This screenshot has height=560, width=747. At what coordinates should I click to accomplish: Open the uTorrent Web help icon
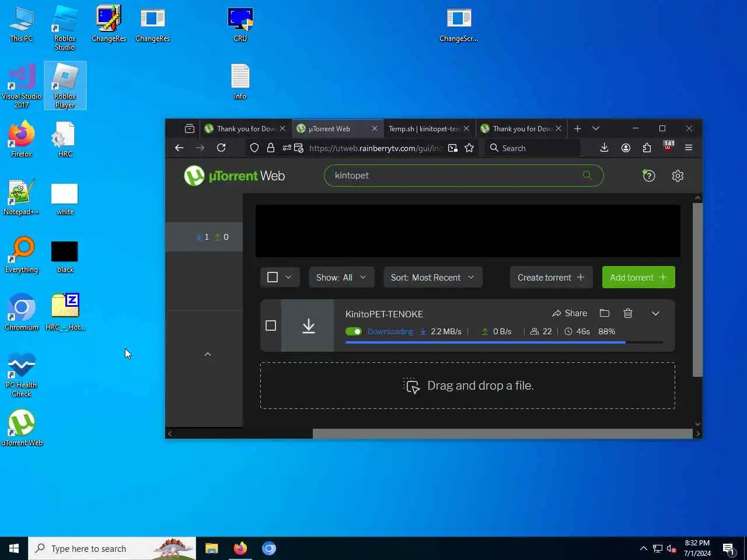[x=648, y=176]
